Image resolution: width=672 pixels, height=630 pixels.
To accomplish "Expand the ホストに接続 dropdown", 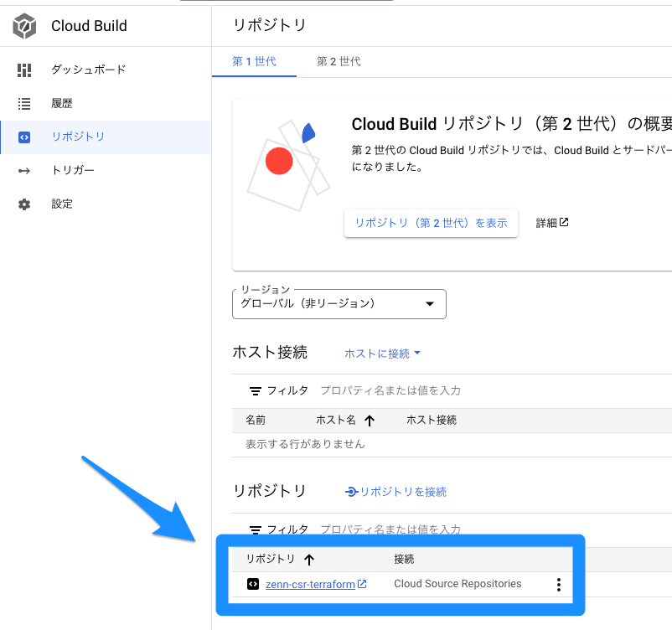I will pos(382,354).
